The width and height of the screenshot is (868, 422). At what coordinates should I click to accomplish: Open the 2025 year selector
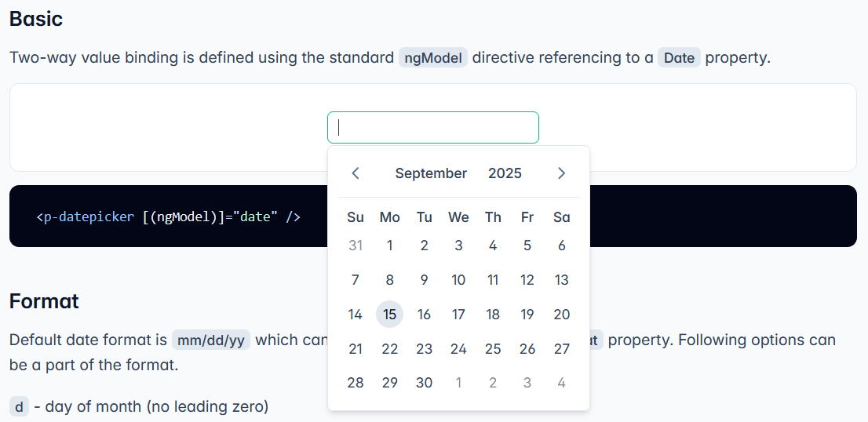(505, 173)
